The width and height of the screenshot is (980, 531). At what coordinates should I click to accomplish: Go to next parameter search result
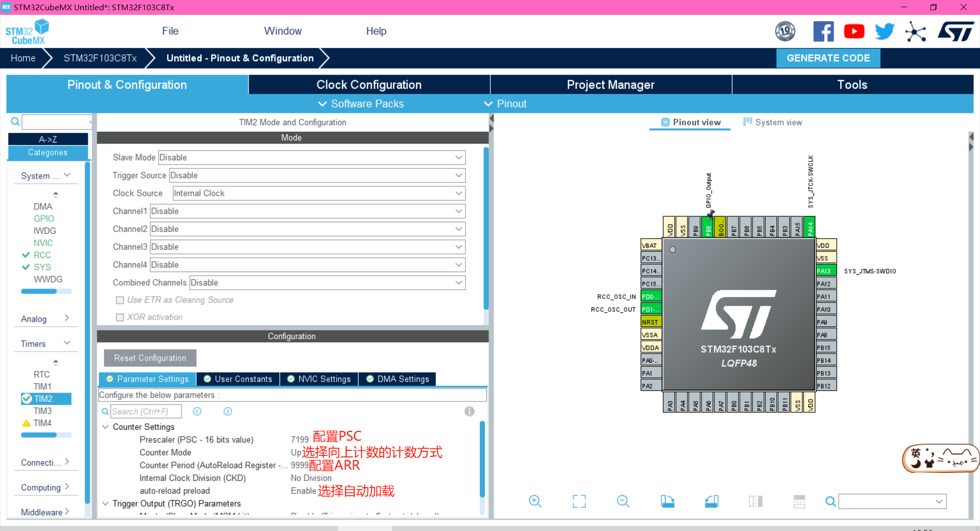coord(228,412)
